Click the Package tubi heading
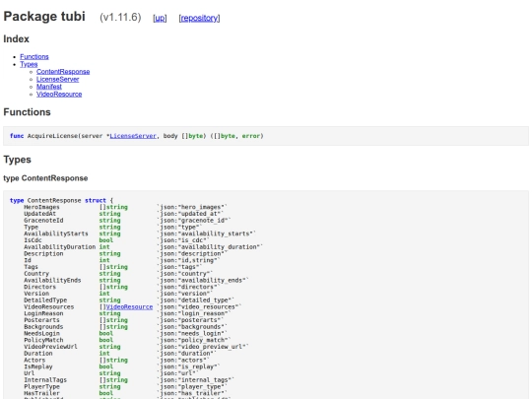This screenshot has width=532, height=399. click(44, 17)
